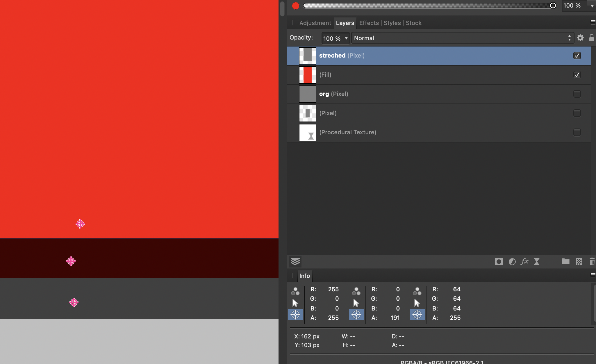Screen dimensions: 596x364
Task: Click the Mask Layer icon
Action: [x=499, y=262]
